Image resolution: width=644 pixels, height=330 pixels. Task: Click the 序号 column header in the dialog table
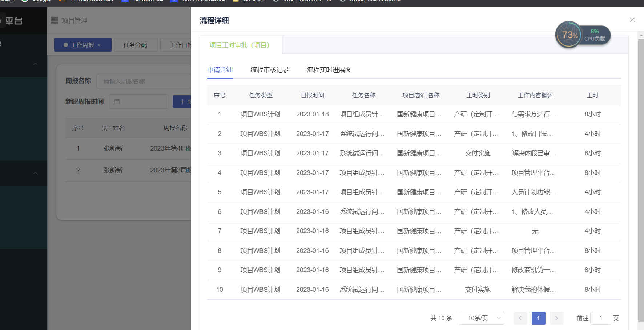click(x=220, y=95)
